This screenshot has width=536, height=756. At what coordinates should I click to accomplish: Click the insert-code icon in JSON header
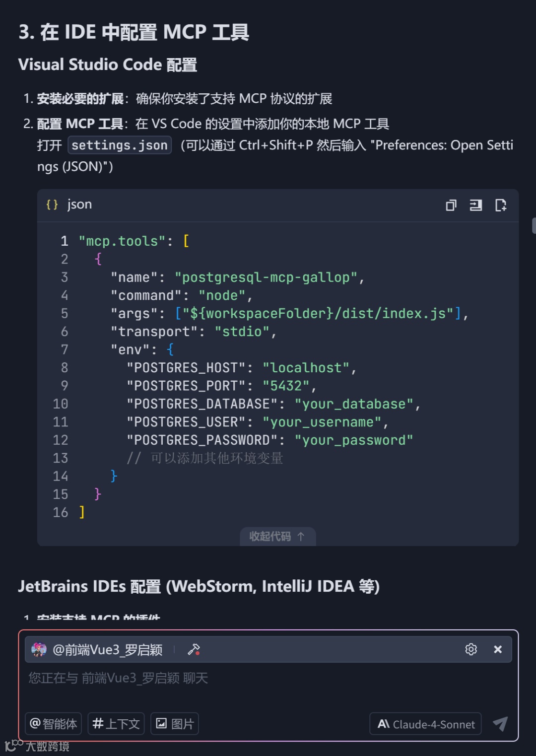(x=475, y=205)
